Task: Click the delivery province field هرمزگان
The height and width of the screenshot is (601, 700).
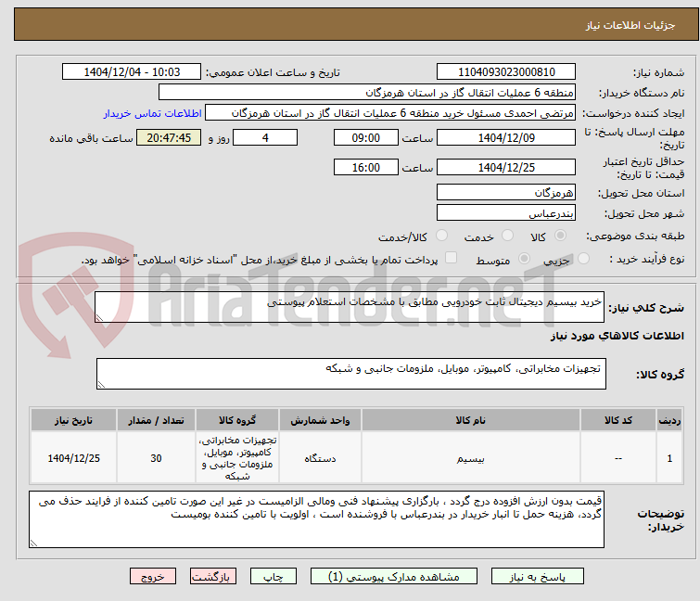Action: coord(506,192)
